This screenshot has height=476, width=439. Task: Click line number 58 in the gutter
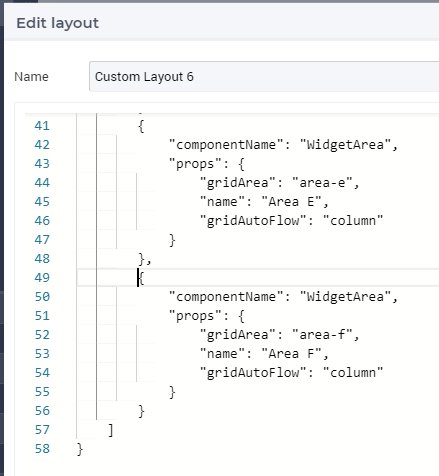[42, 449]
